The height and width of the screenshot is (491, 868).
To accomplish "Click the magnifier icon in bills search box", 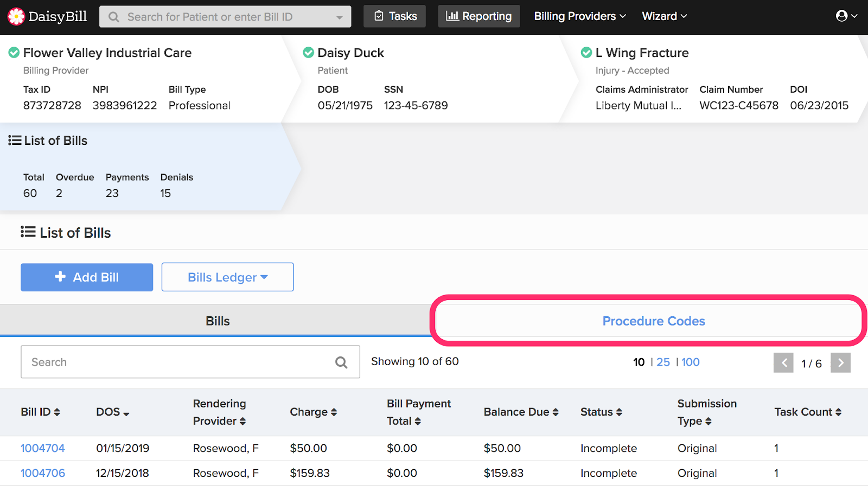I will click(x=341, y=362).
